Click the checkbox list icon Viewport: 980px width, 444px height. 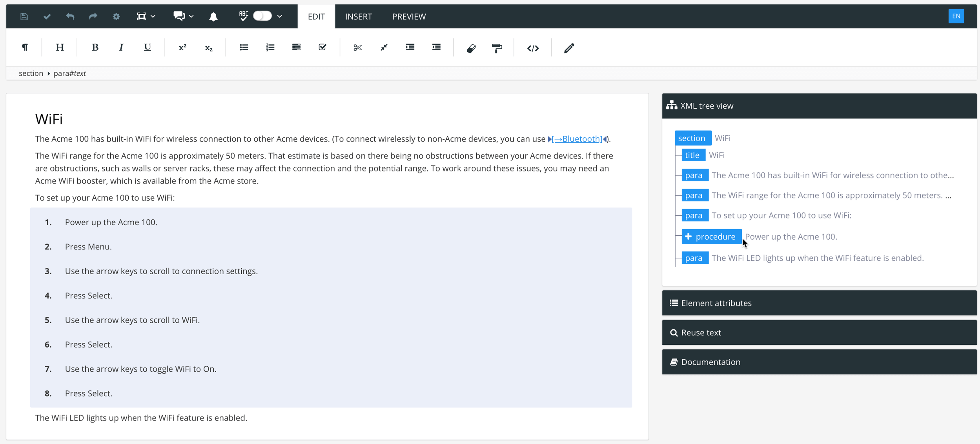pos(322,47)
